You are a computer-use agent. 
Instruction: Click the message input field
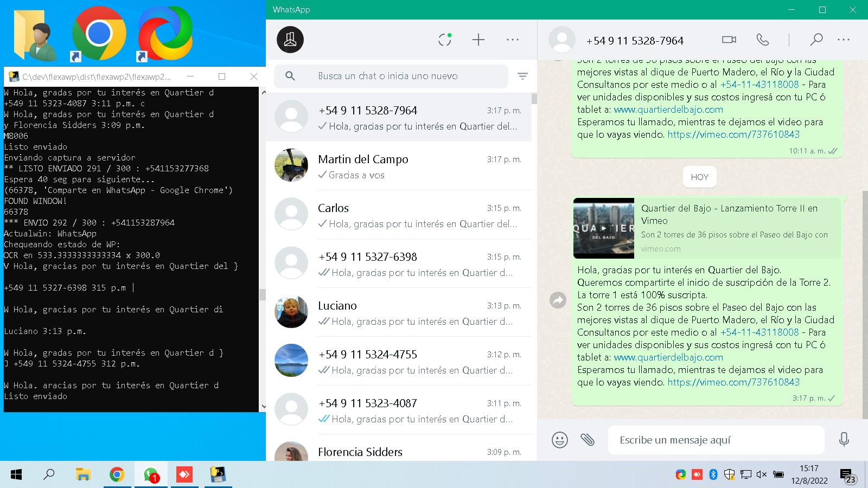pyautogui.click(x=716, y=440)
